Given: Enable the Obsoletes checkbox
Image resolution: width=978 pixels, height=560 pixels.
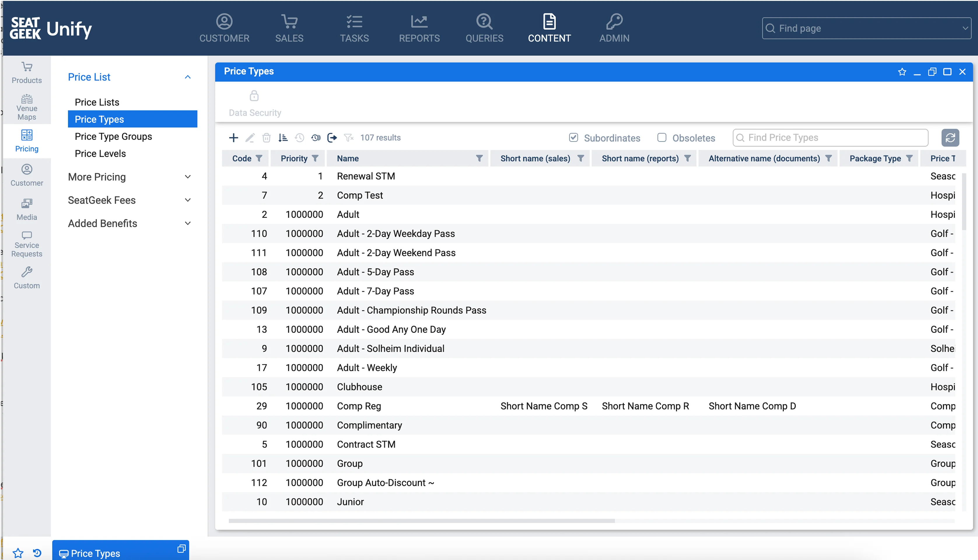Looking at the screenshot, I should coord(661,138).
